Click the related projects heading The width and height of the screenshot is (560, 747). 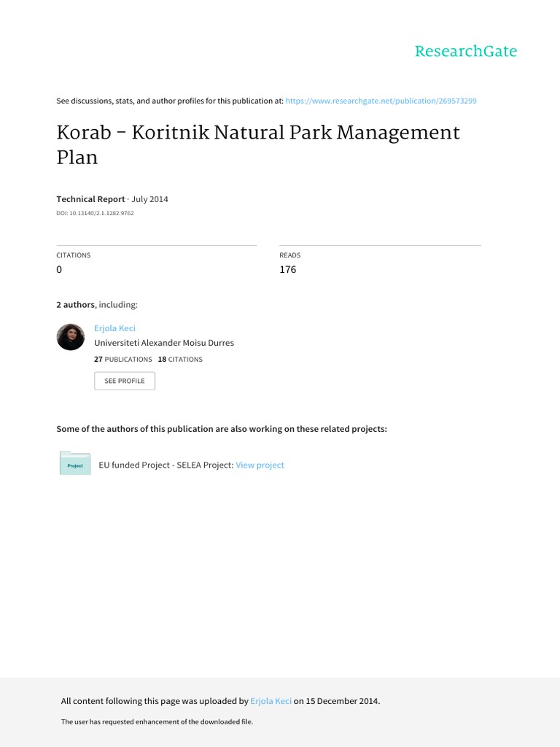[x=222, y=429]
